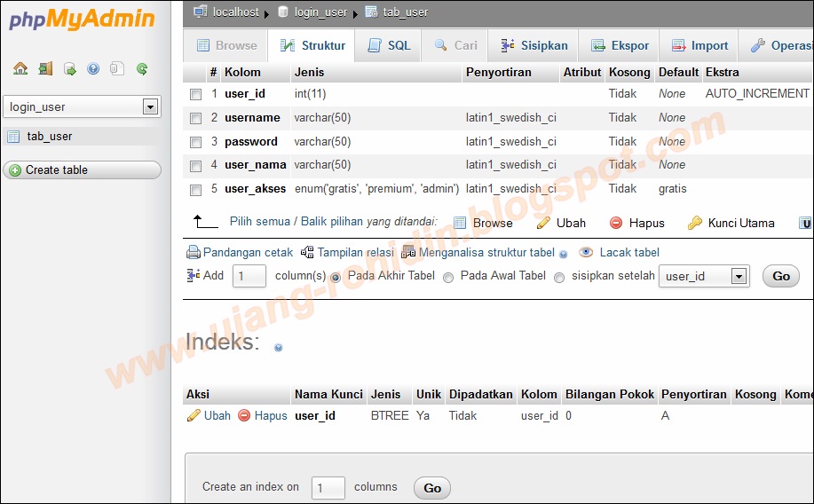Click the Tampilan relasi icon

307,252
